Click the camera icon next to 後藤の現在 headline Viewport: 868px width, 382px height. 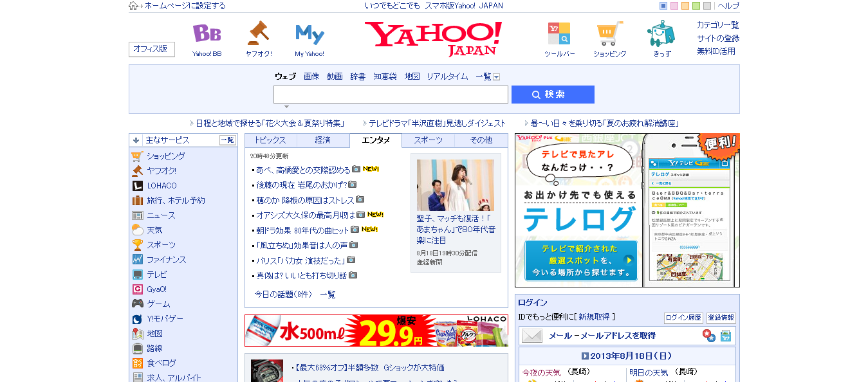pyautogui.click(x=352, y=185)
